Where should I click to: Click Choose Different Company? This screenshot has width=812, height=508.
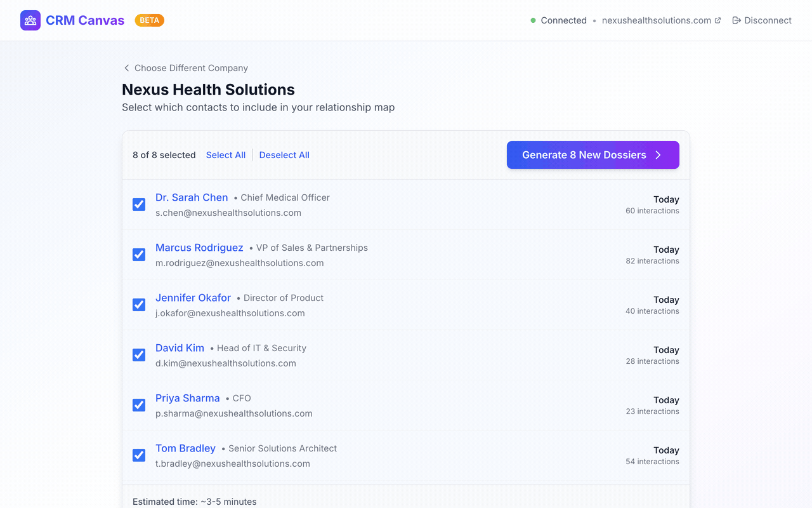(x=192, y=68)
